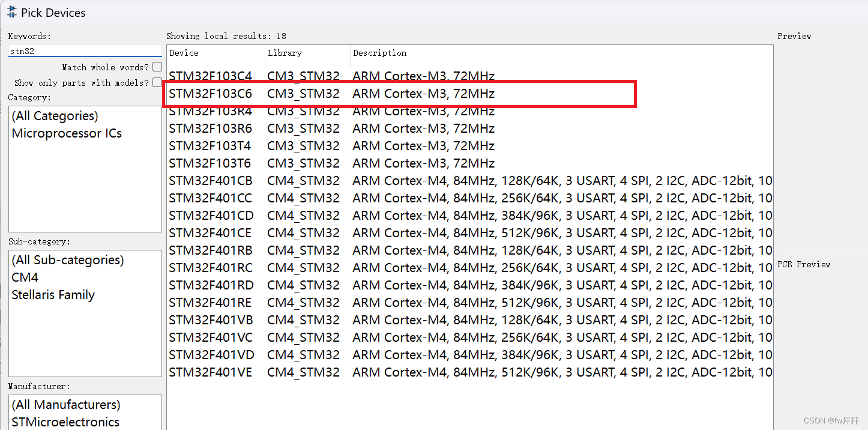Select (All Manufacturers) in Manufacturer list
Screen dimensions: 868x430
(x=66, y=404)
